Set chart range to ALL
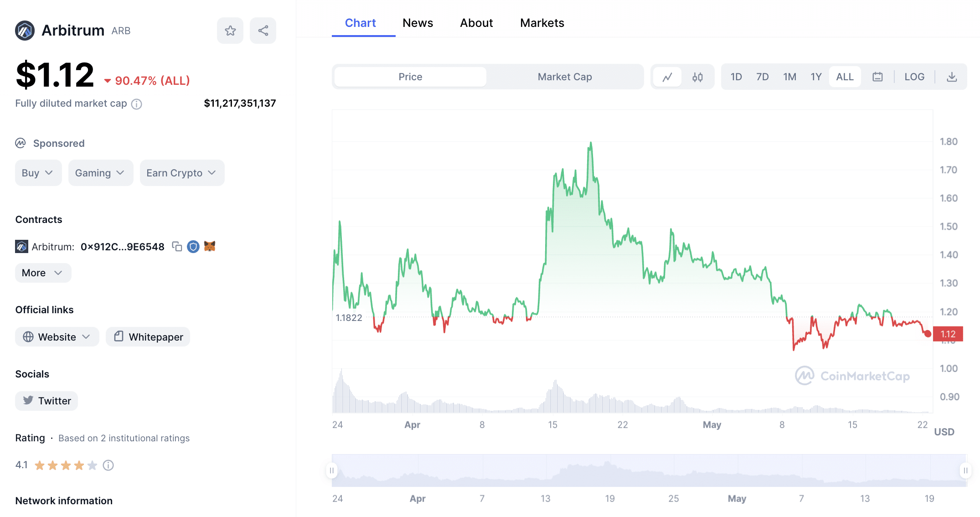 tap(845, 77)
